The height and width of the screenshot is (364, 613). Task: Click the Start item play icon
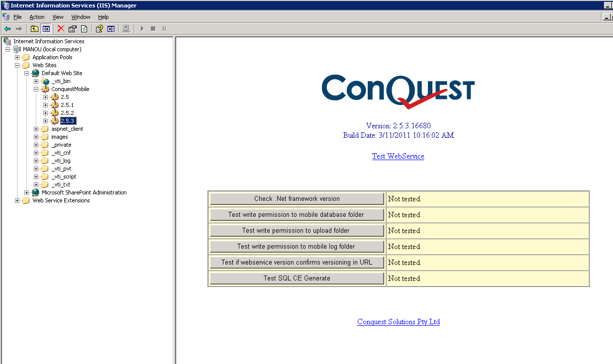tap(142, 29)
